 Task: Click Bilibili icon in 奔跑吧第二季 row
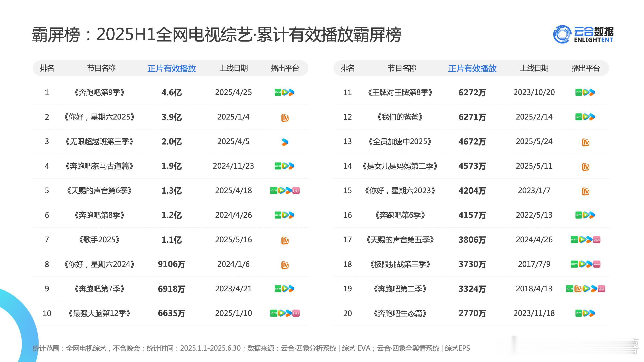pos(602,289)
